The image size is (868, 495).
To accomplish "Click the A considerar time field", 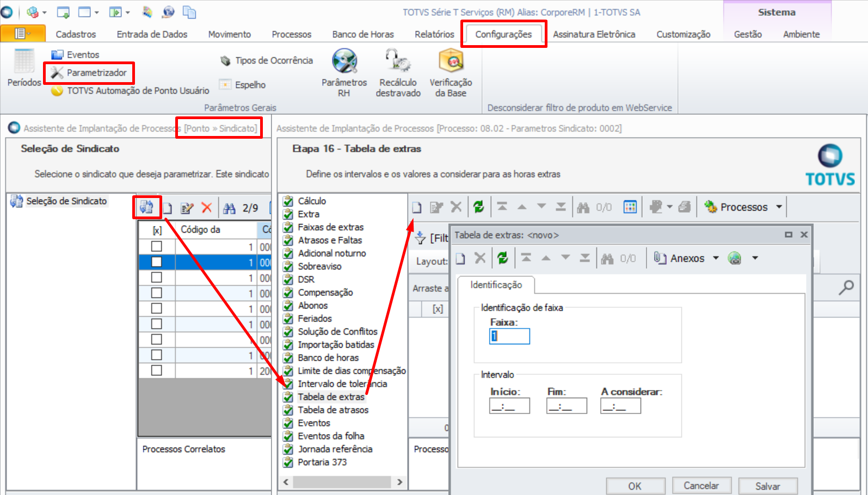I will coord(620,406).
